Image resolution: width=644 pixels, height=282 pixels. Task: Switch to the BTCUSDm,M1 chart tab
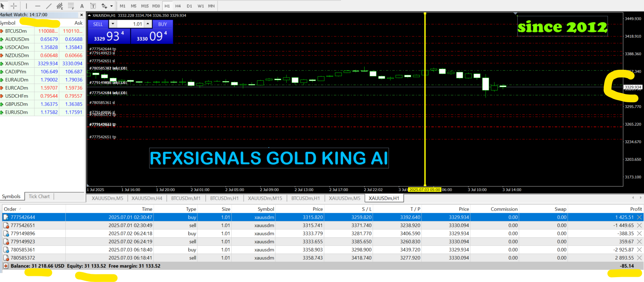pos(186,198)
